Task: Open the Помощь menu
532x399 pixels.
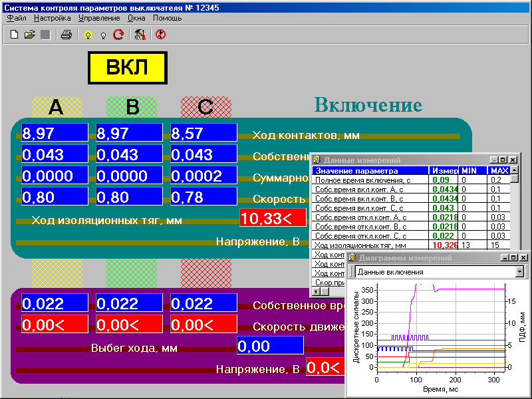Action: [168, 18]
